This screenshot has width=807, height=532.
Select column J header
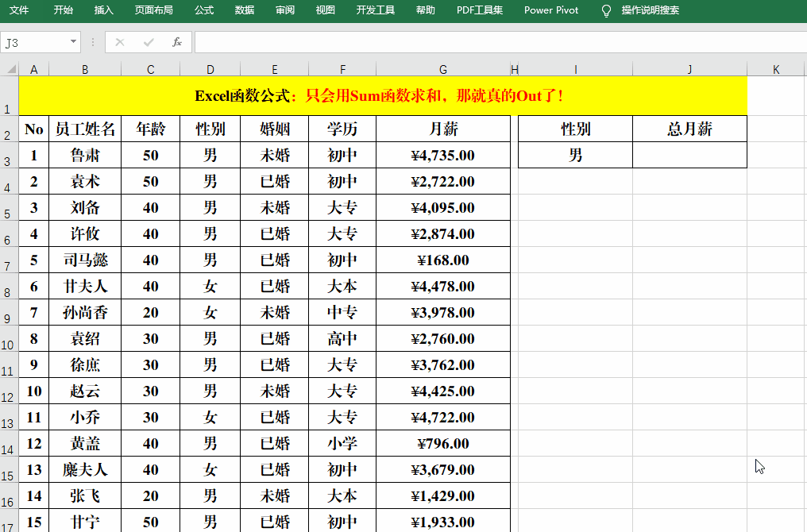(x=689, y=69)
